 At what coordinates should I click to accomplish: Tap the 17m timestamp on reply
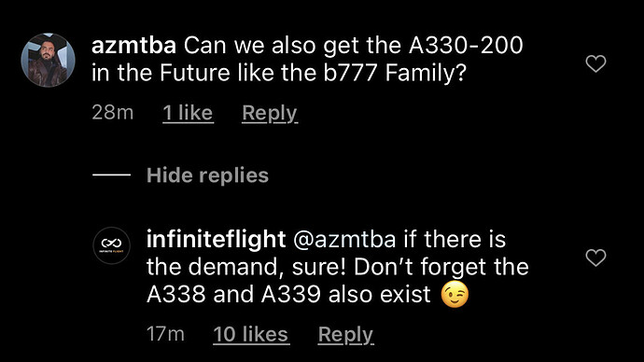coord(165,334)
